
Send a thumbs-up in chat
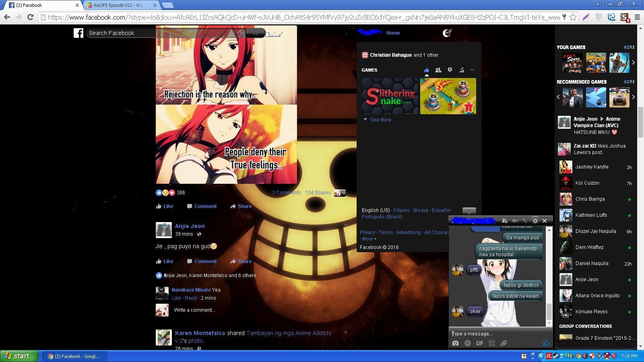pos(546,343)
